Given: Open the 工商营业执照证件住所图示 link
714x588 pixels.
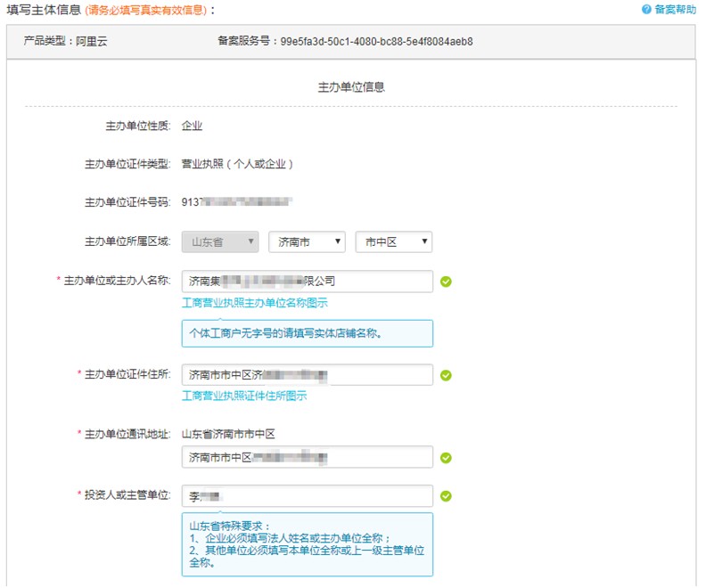Looking at the screenshot, I should 244,396.
